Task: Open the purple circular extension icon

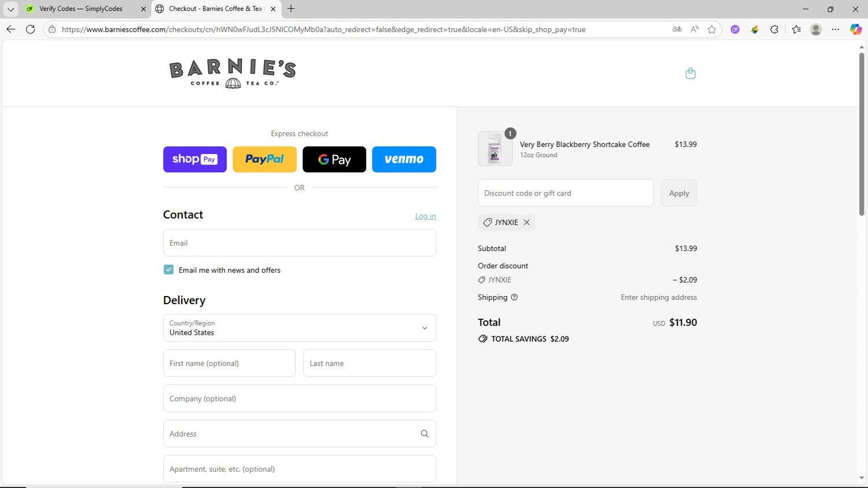Action: (735, 29)
